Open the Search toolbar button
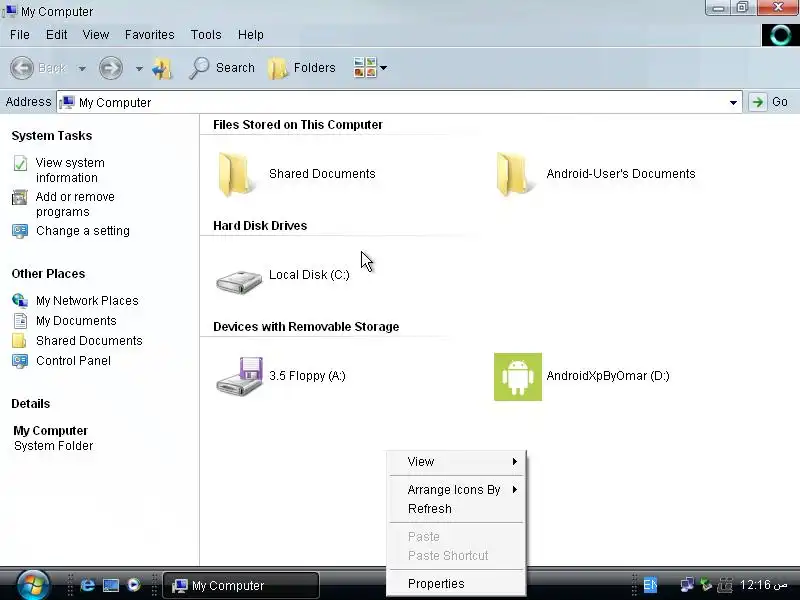The image size is (800, 600). 221,68
